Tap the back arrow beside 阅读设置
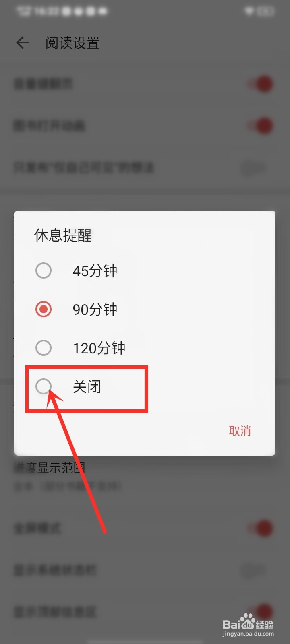The image size is (290, 644). pyautogui.click(x=23, y=43)
